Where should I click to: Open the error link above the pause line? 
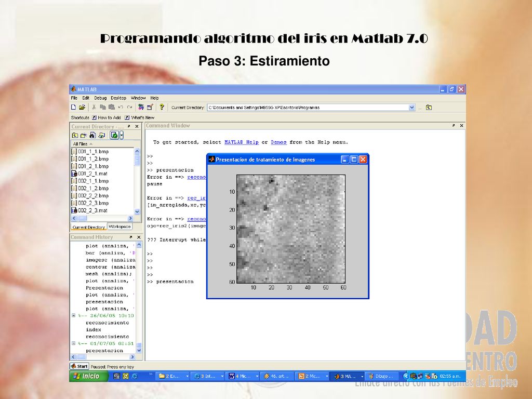(x=196, y=177)
